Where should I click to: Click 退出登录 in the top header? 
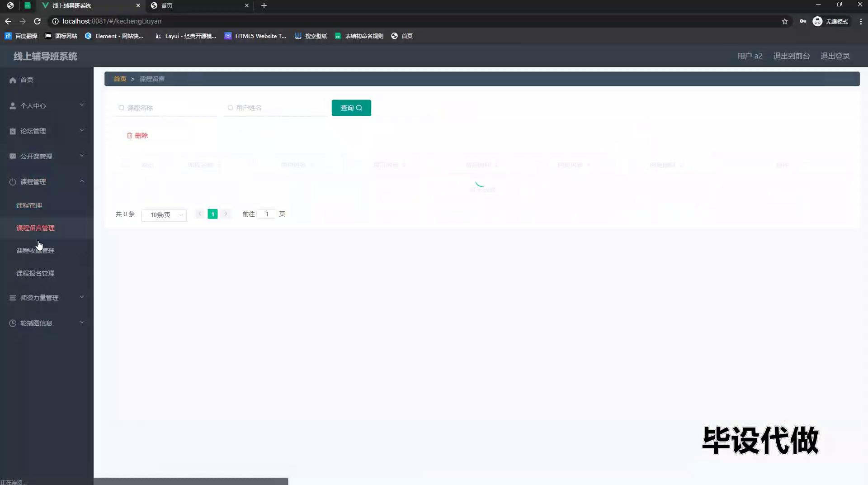coord(835,56)
